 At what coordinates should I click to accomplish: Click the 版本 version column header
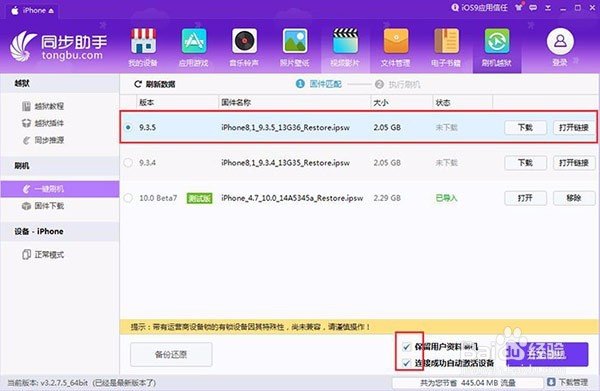click(177, 103)
